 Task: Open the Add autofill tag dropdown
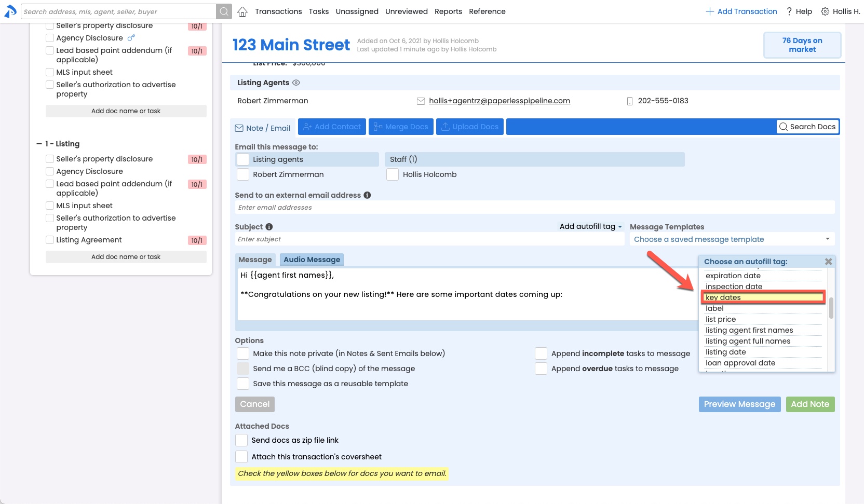[x=590, y=226]
